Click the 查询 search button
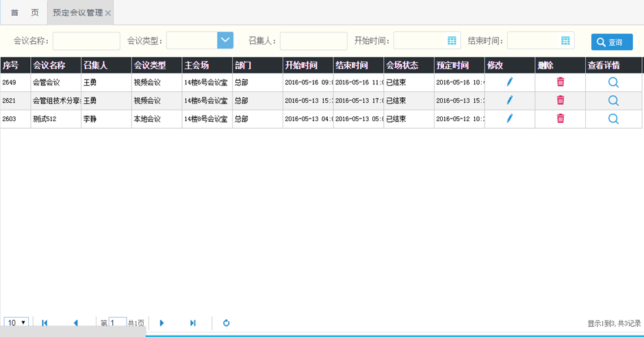This screenshot has width=644, height=337. (611, 42)
